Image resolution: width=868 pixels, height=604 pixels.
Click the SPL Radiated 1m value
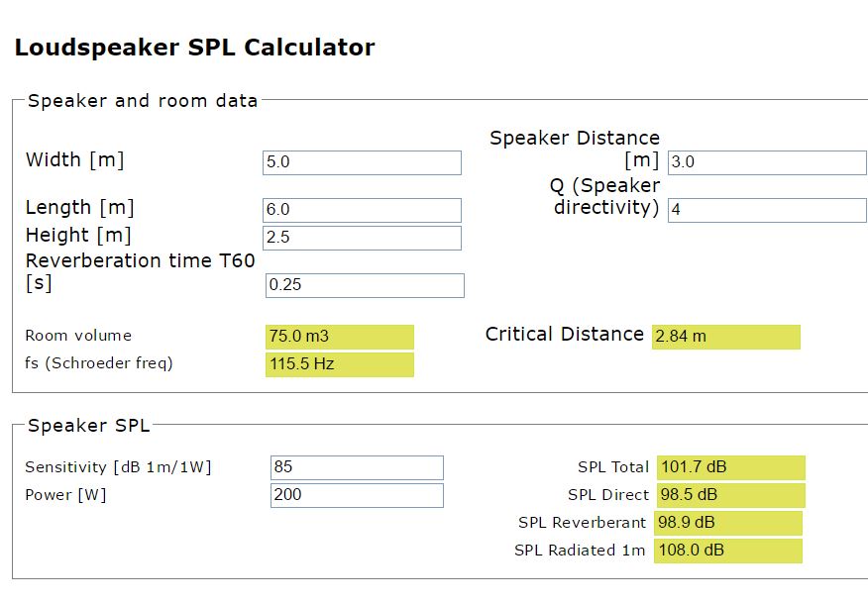[x=727, y=551]
